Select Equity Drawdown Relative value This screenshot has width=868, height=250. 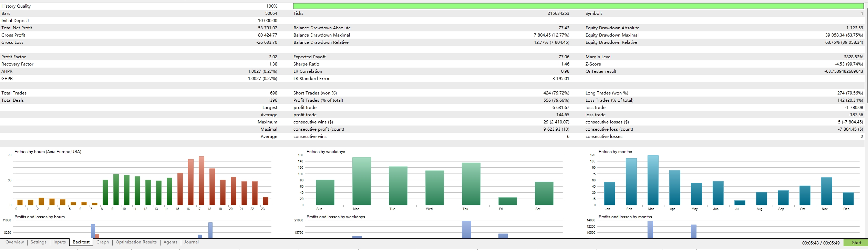[845, 42]
